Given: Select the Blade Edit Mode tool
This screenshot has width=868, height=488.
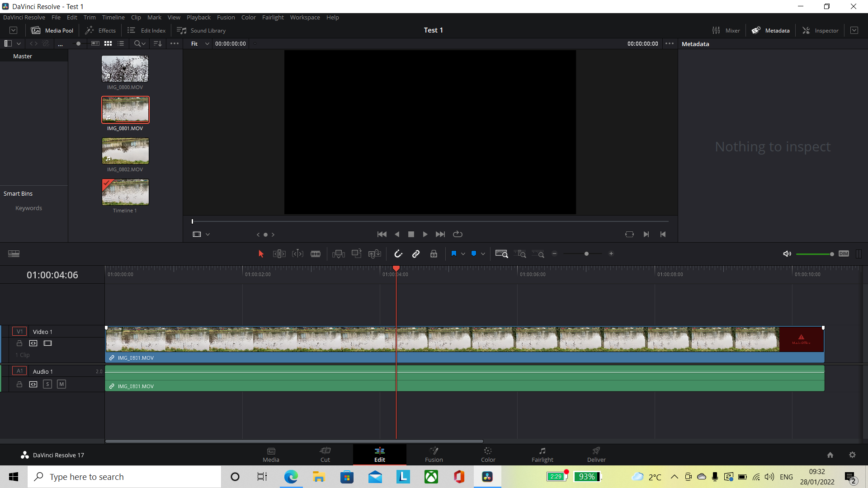Looking at the screenshot, I should tap(316, 254).
